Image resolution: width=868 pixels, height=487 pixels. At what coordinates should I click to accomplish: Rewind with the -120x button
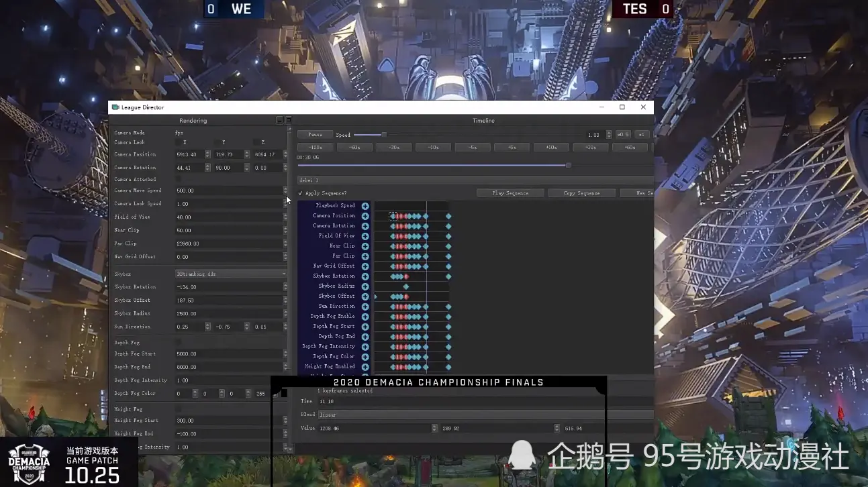(315, 148)
